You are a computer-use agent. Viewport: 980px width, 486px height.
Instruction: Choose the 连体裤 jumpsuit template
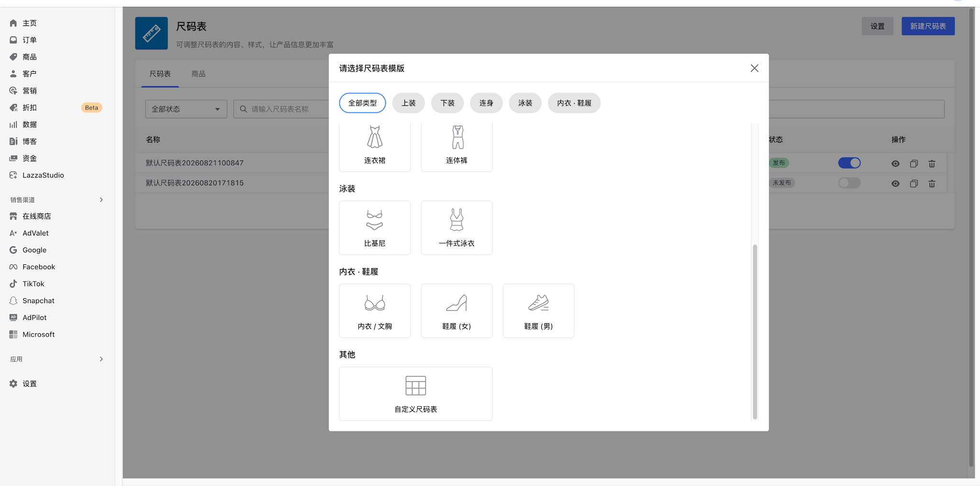click(457, 147)
